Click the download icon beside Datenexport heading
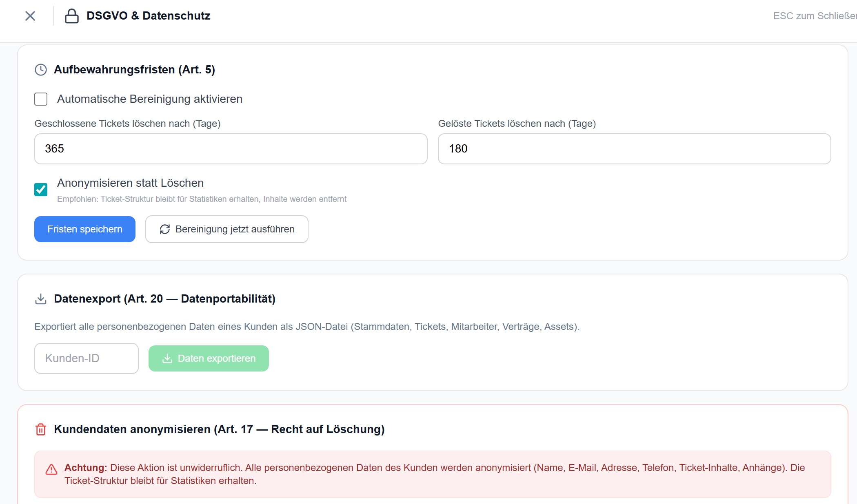The image size is (857, 504). click(x=41, y=299)
